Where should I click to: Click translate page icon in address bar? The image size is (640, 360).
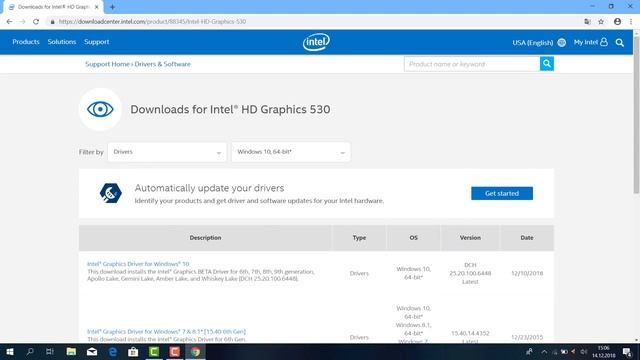click(587, 22)
